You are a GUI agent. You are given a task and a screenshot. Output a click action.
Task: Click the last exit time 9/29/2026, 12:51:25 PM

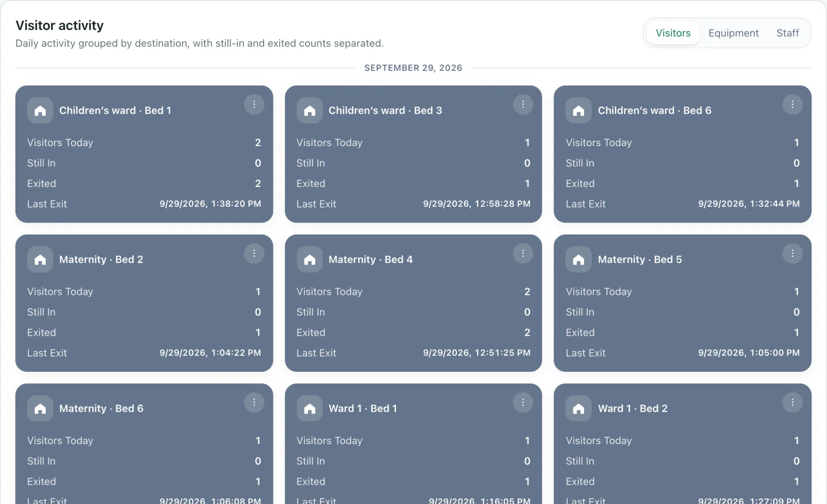click(x=477, y=353)
